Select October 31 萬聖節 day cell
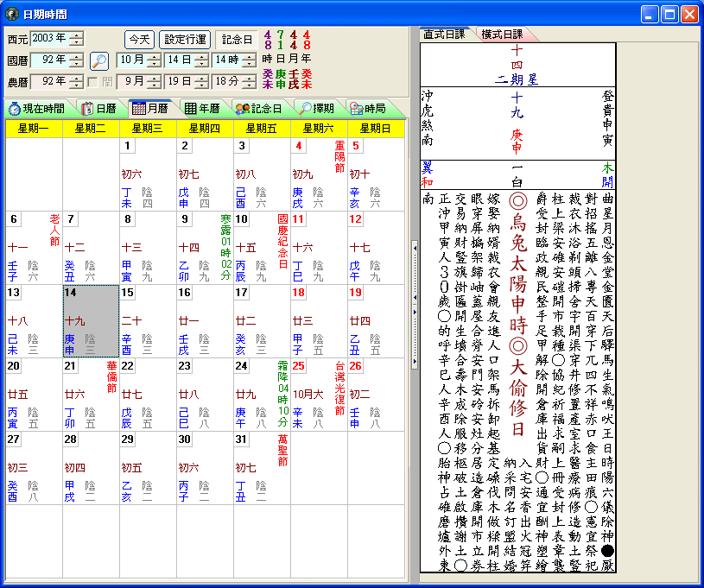704x588 pixels. (x=262, y=468)
